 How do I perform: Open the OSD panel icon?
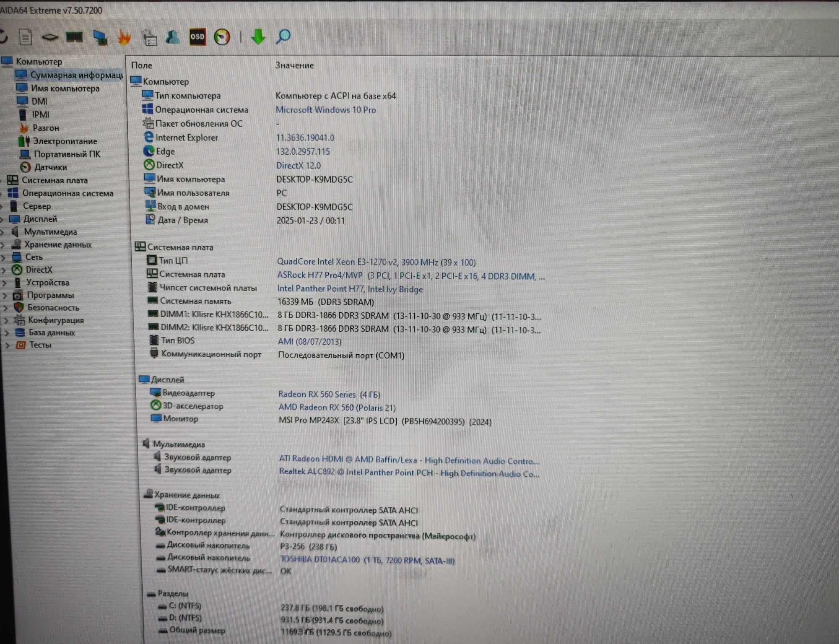197,37
